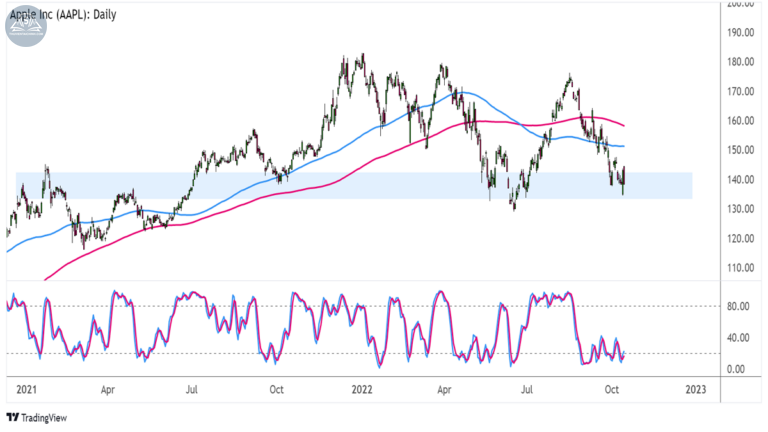Click the Jul label after 2022
The height and width of the screenshot is (432, 768).
527,389
